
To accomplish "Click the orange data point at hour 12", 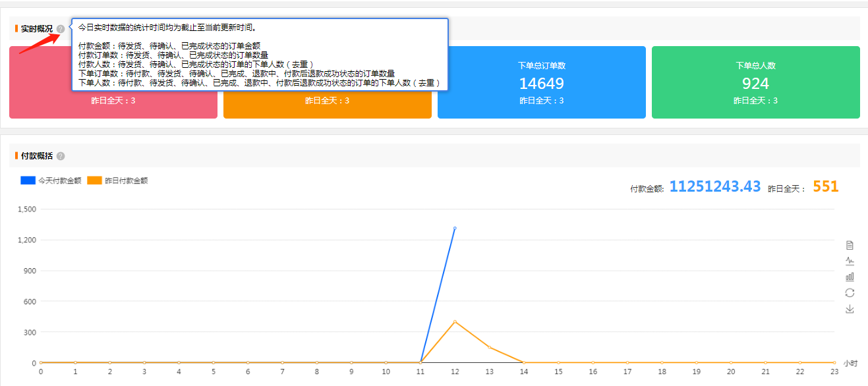I will (455, 321).
